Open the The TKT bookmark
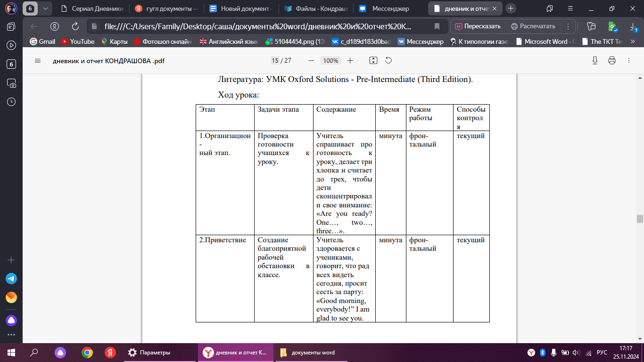This screenshot has height=362, width=644. (x=602, y=41)
